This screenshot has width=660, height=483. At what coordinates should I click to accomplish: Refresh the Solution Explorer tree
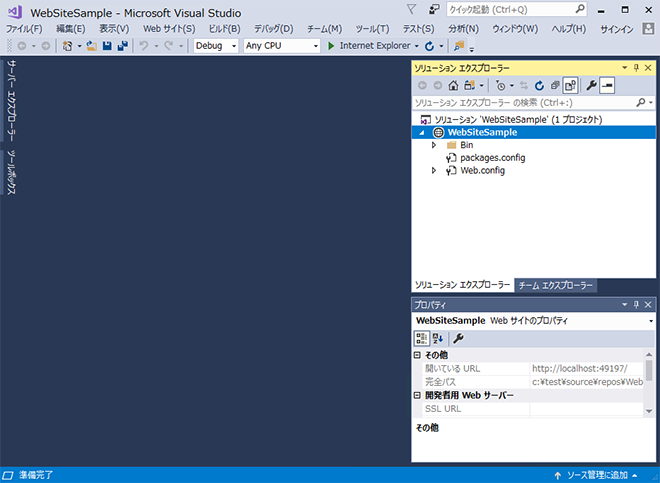pyautogui.click(x=539, y=86)
